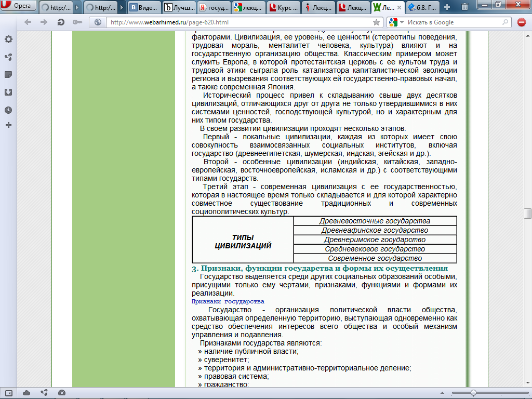This screenshot has width=532, height=399.
Task: Open the History clock panel in the sidebar
Action: pyautogui.click(x=8, y=110)
